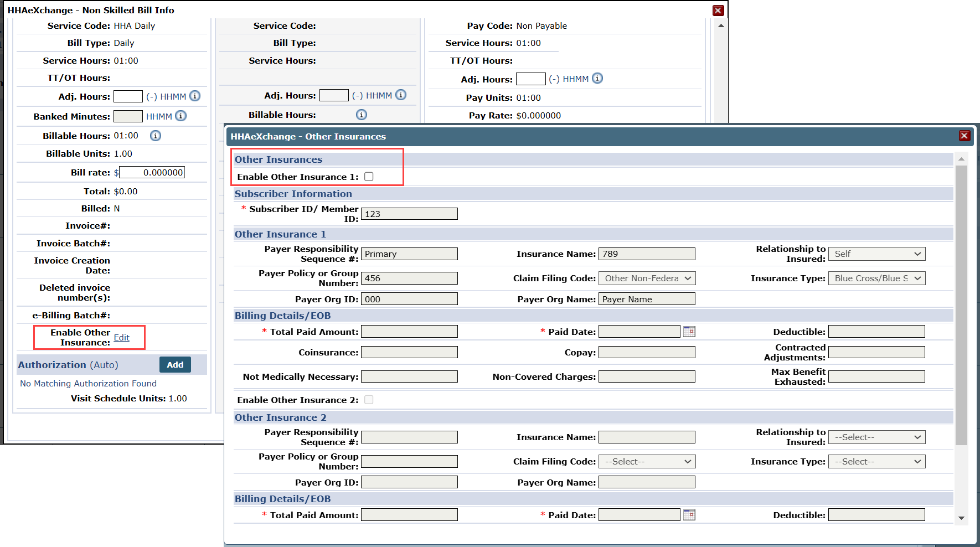Close the Non Skilled Bill Info window
The width and height of the screenshot is (980, 547).
(718, 11)
